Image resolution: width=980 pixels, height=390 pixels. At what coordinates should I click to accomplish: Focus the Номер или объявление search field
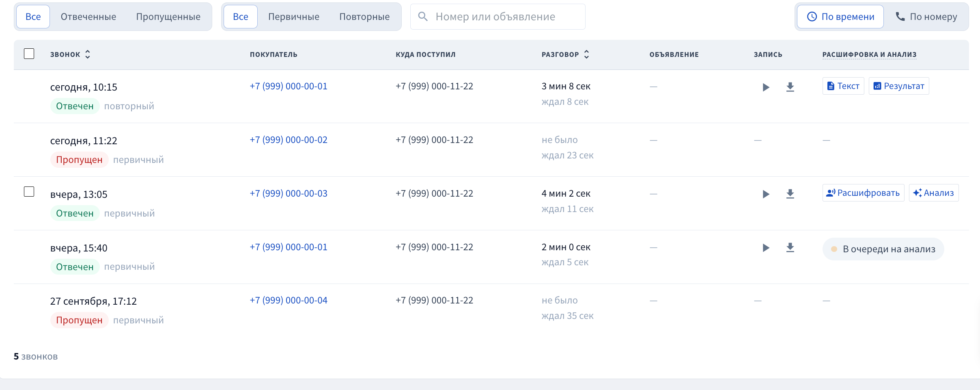[x=498, y=17]
